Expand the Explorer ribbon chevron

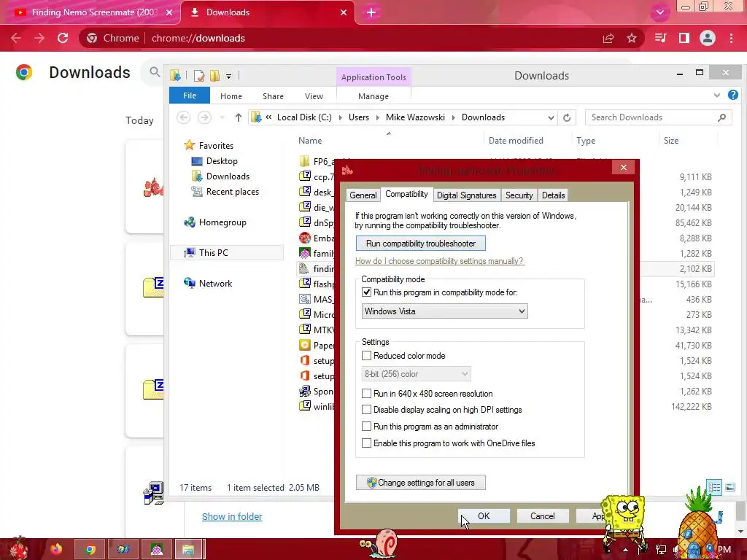[x=717, y=96]
